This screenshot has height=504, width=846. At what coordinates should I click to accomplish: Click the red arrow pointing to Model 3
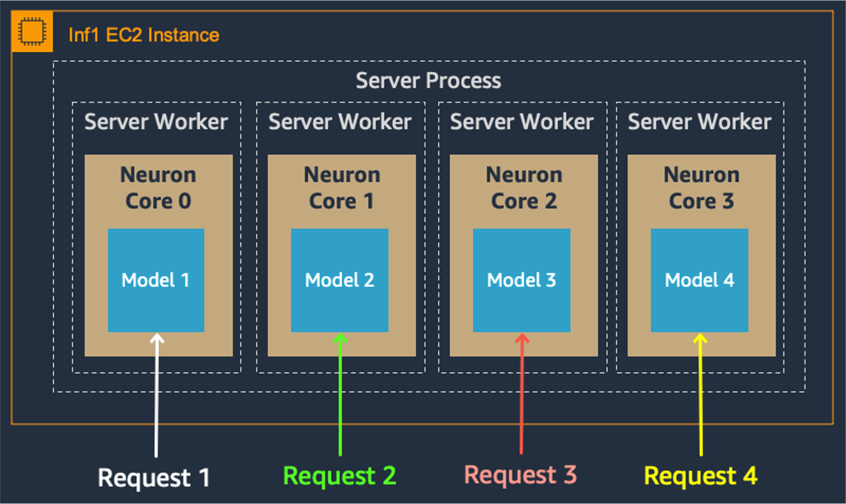pyautogui.click(x=522, y=397)
